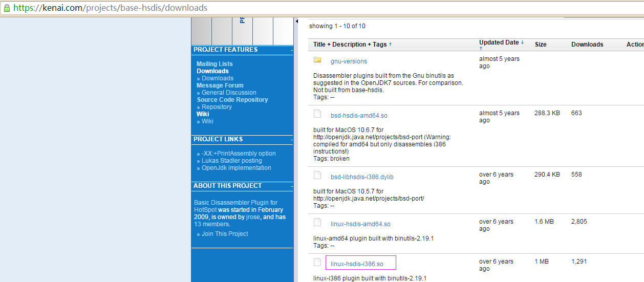
Task: Click the 290.4 KB size value
Action: click(x=547, y=175)
